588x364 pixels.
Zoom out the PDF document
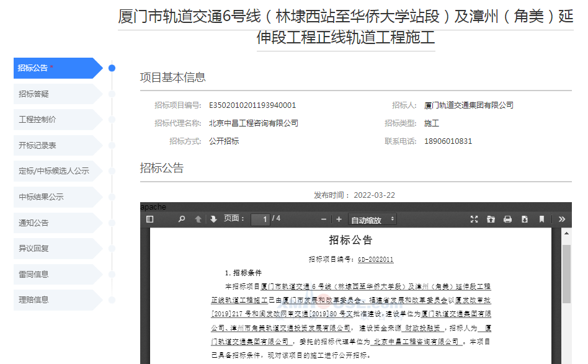click(x=324, y=219)
